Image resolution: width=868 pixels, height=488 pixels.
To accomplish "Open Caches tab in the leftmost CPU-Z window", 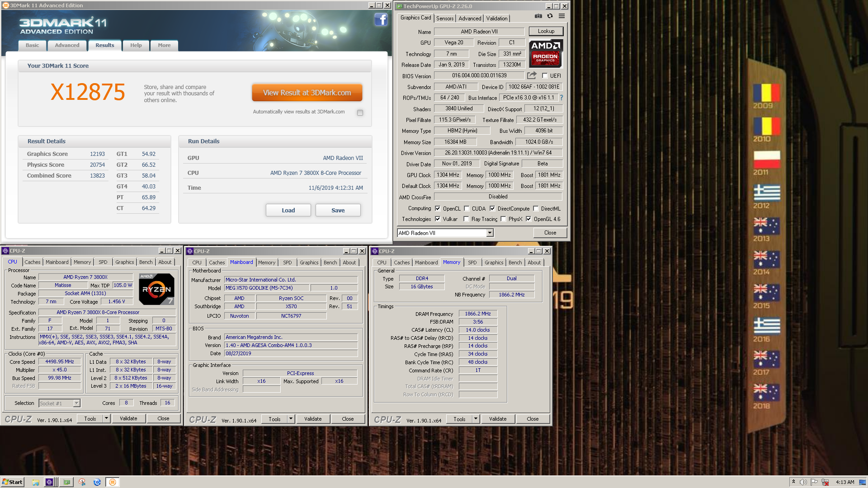I will 33,262.
